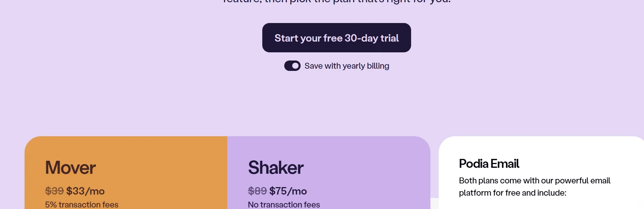Click the crossed-out $39 price
This screenshot has height=209, width=644.
54,191
